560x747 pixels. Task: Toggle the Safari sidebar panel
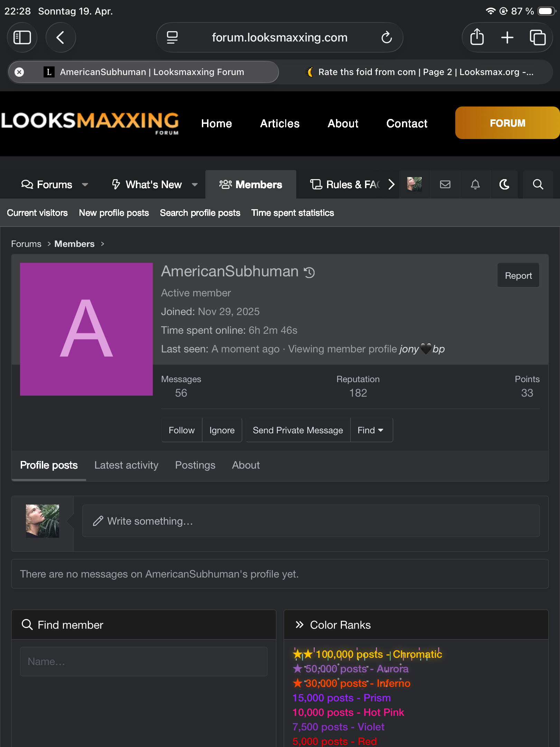(x=22, y=37)
